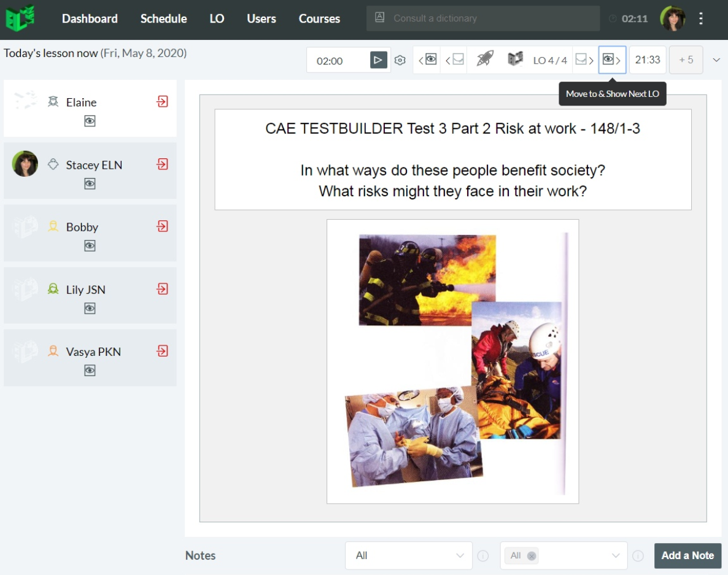728x575 pixels.
Task: Move to previous LO without showing
Action: coord(455,60)
